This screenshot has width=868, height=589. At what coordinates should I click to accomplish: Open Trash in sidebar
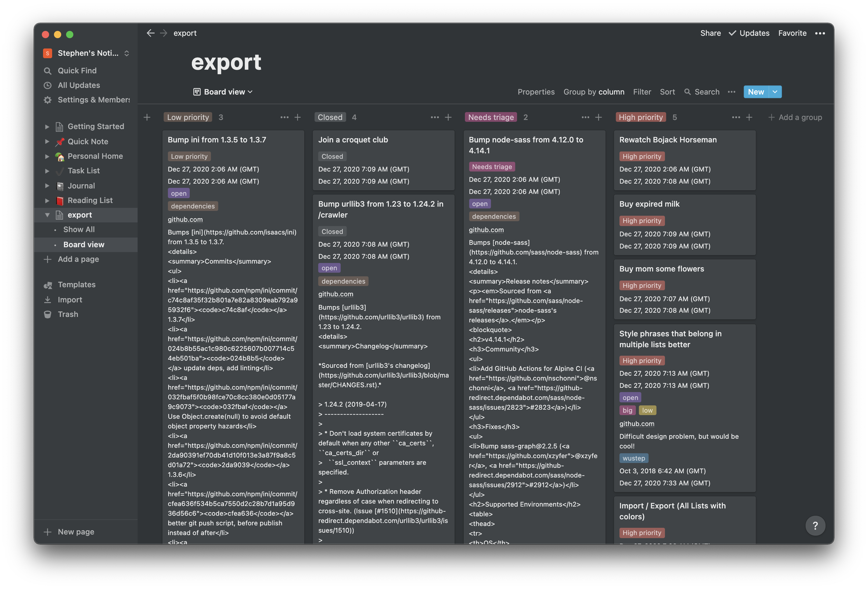coord(68,314)
